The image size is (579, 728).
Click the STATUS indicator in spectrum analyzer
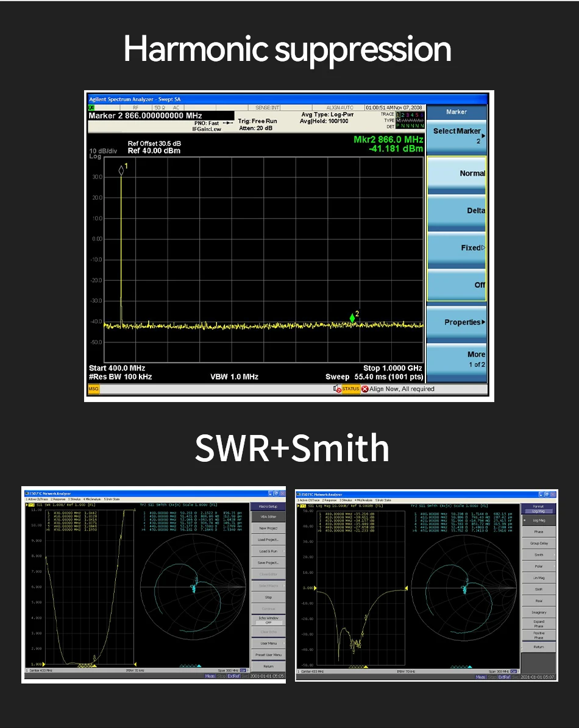(x=350, y=389)
